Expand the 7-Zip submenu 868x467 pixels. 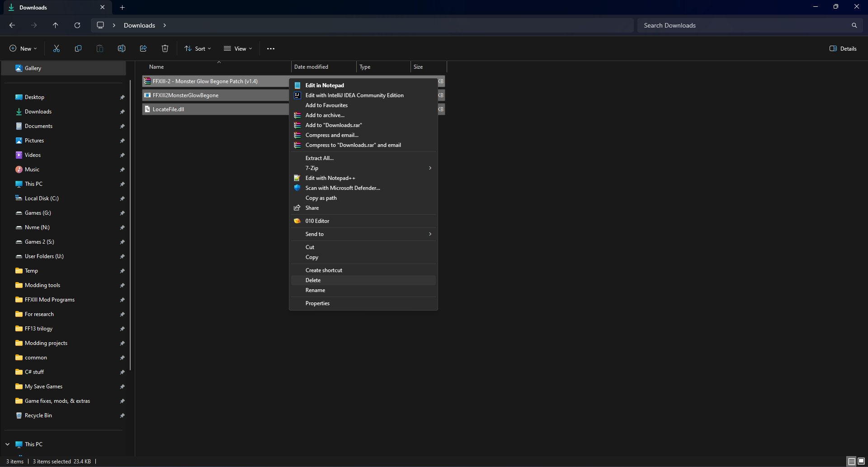(x=363, y=168)
